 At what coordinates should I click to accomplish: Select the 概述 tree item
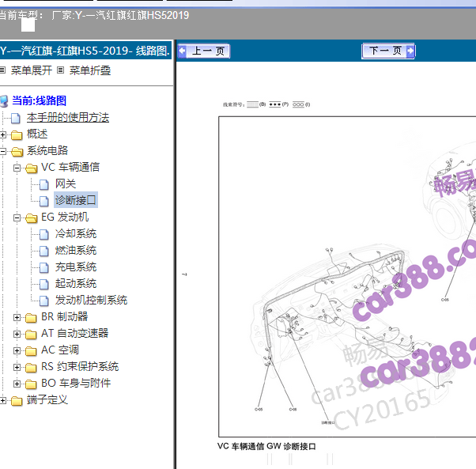[37, 134]
